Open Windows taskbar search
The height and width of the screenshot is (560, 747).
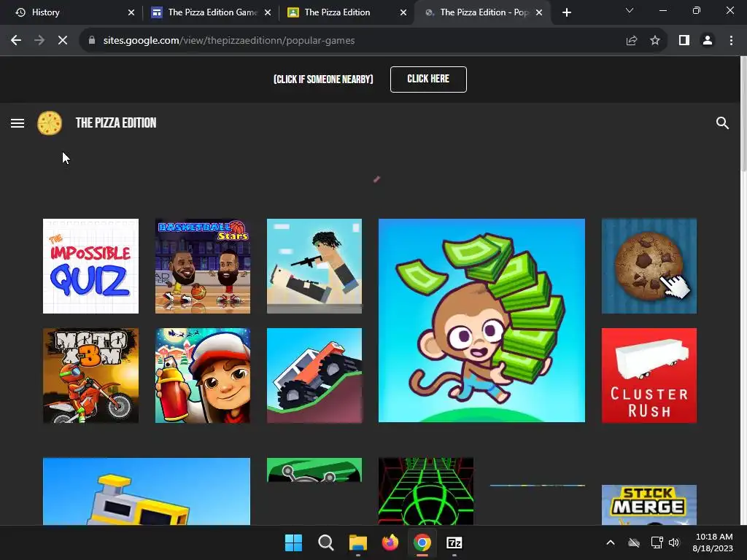326,542
